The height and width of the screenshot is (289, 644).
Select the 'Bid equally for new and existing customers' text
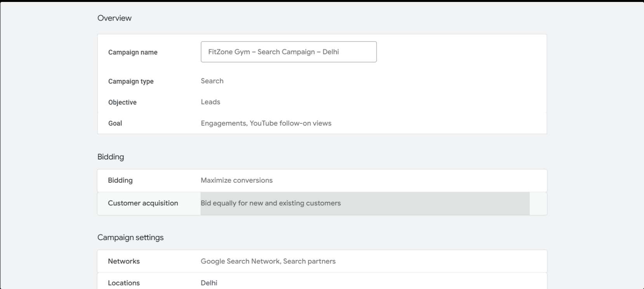pos(271,203)
